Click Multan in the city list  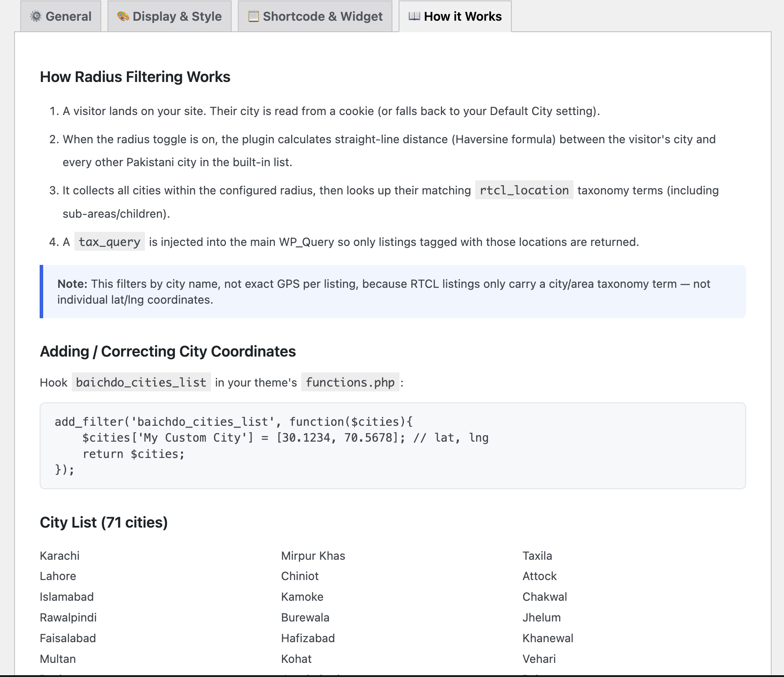(58, 659)
